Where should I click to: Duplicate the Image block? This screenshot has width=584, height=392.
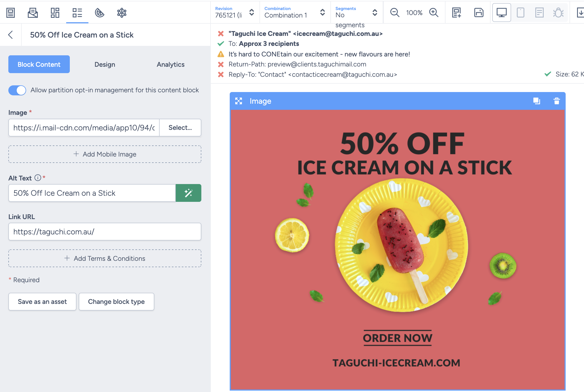pos(537,101)
